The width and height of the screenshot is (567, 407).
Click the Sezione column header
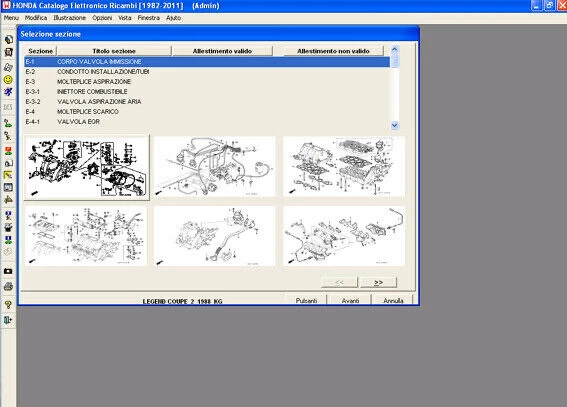[x=40, y=51]
